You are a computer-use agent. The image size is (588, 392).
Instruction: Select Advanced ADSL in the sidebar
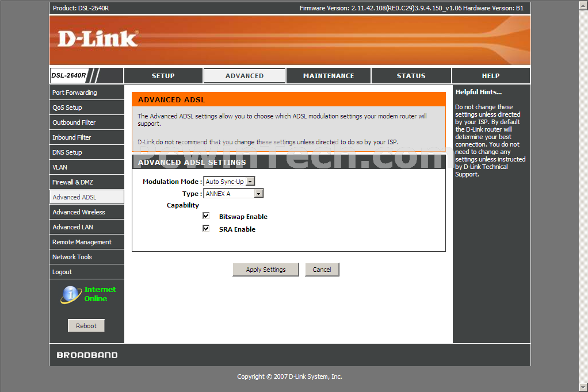[x=87, y=197]
